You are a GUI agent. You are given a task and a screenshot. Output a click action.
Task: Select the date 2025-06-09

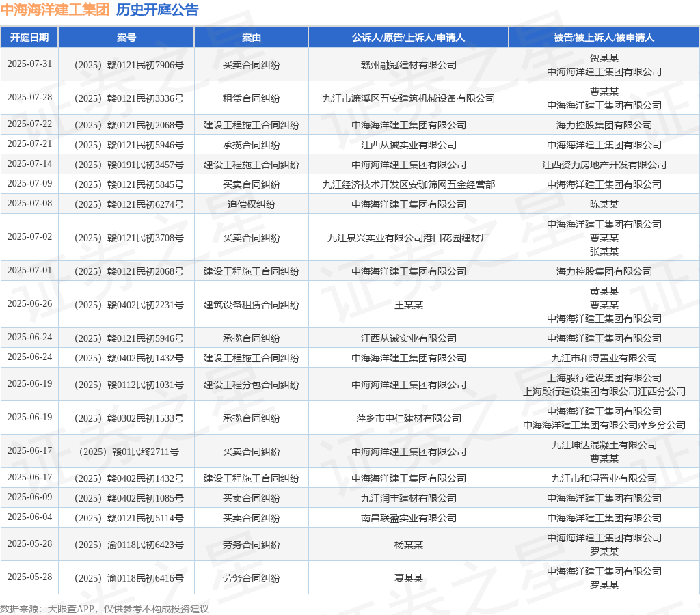pos(29,497)
